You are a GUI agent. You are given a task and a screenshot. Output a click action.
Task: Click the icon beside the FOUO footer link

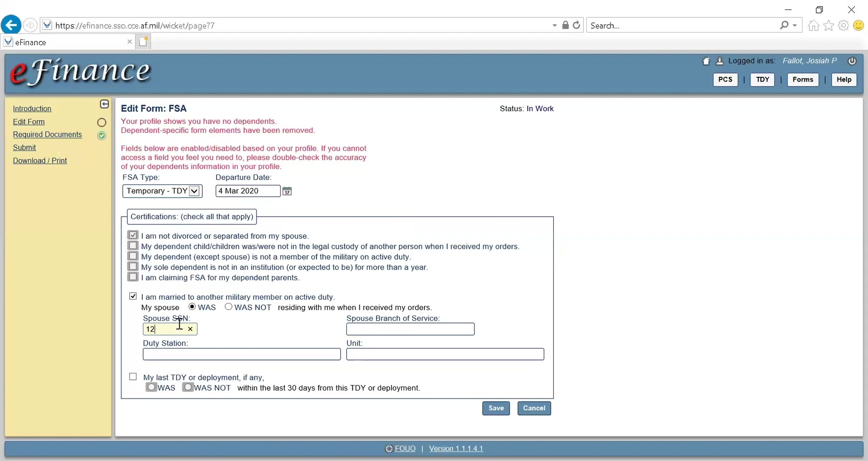tap(389, 449)
